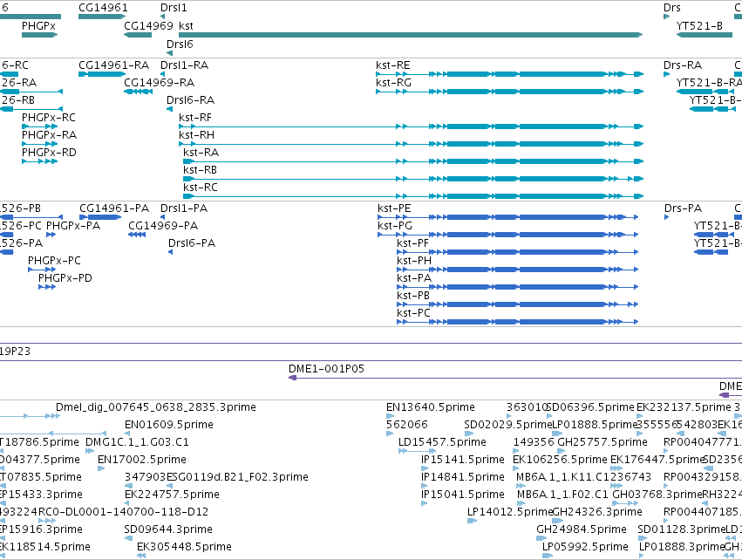Click the long kst gene bar
The height and width of the screenshot is (560, 742).
(x=411, y=35)
